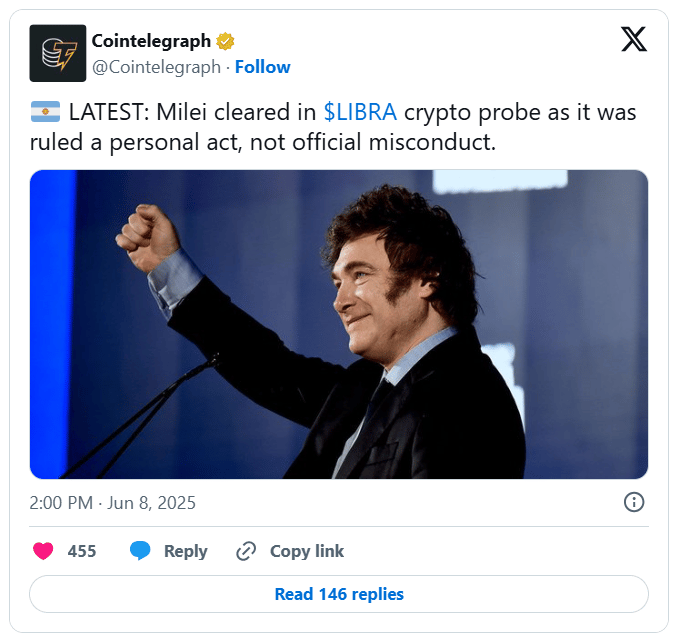
Task: Open the tweet info circle icon
Action: coord(634,502)
